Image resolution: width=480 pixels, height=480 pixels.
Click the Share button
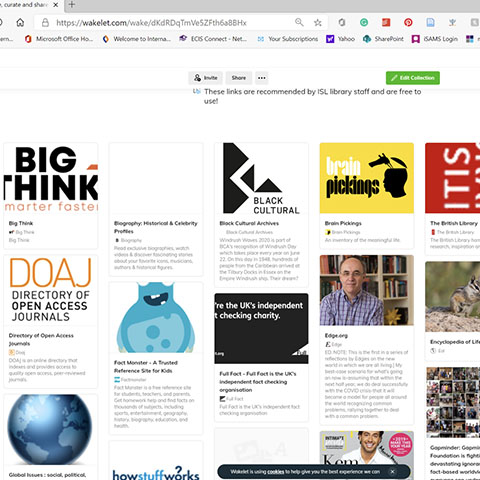click(x=239, y=78)
